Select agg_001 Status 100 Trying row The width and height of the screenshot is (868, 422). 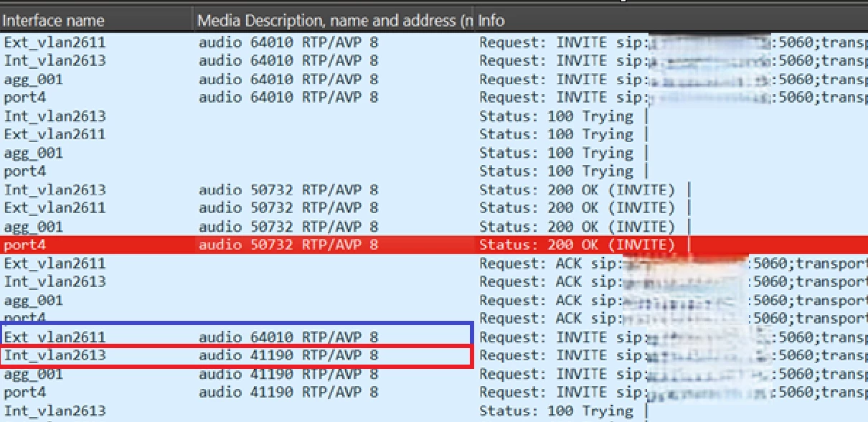click(434, 153)
